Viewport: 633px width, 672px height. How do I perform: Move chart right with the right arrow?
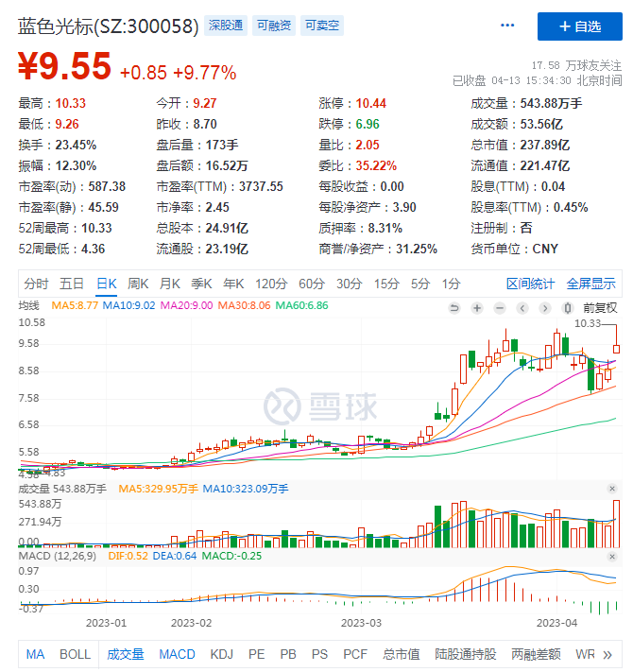tap(545, 308)
